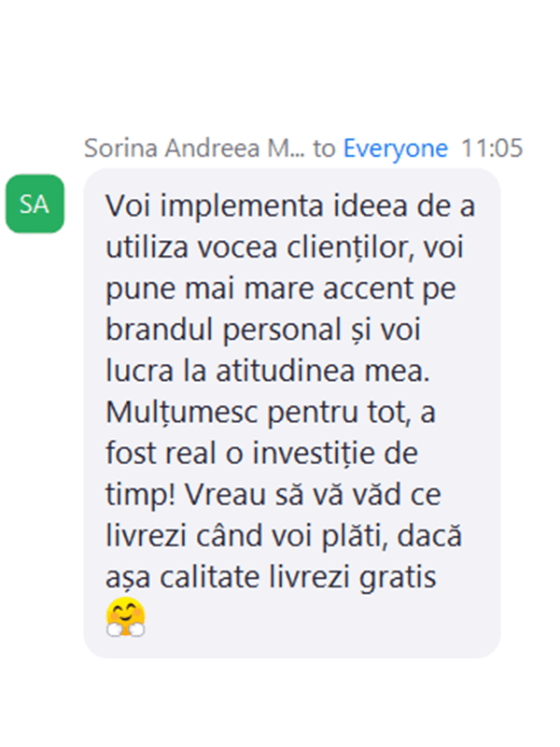Open sender name Sorina Andreea M...

point(194,148)
